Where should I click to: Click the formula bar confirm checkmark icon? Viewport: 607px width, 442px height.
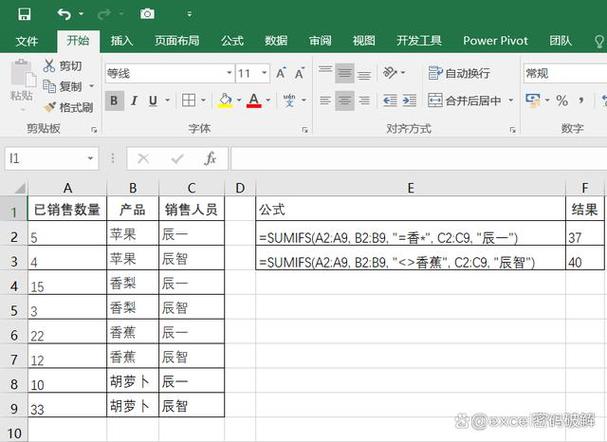pyautogui.click(x=177, y=158)
